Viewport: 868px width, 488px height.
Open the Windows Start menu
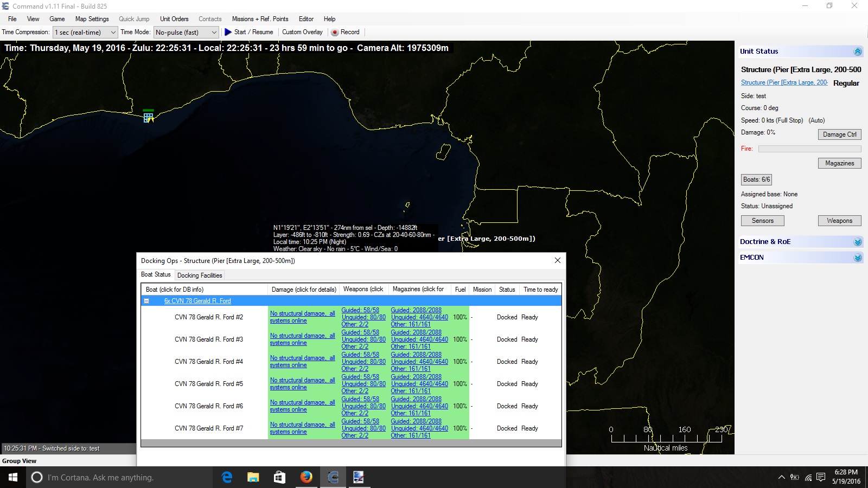tap(13, 477)
